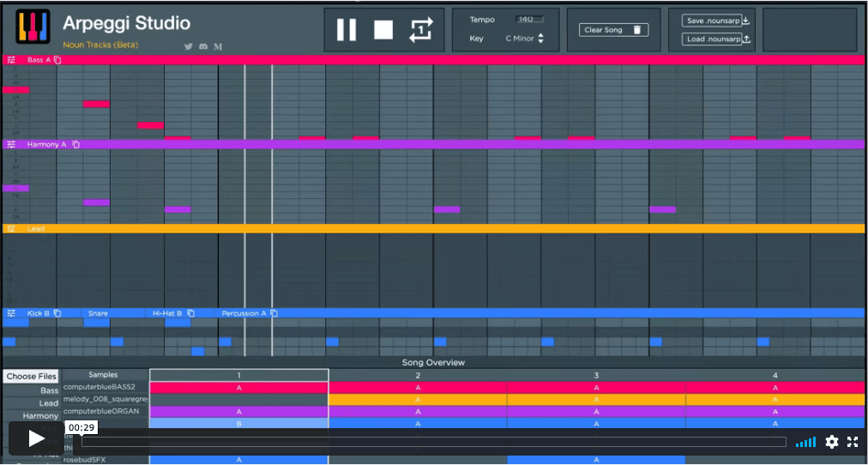Pause the song with the pause button
Image resolution: width=868 pixels, height=465 pixels.
pyautogui.click(x=347, y=30)
